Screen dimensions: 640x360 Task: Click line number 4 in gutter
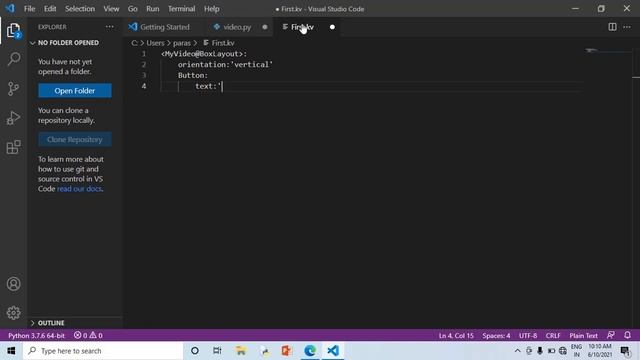coord(144,86)
